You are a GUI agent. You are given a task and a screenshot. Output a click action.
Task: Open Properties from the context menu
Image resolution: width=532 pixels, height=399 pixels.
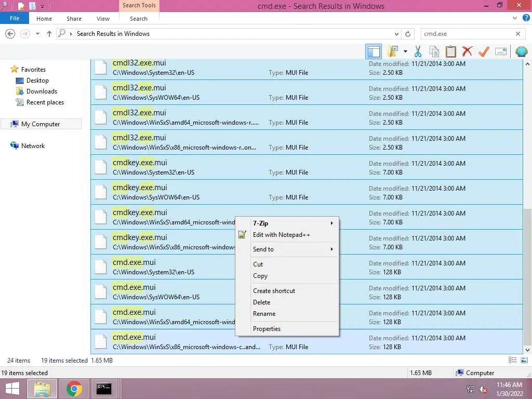287,329
